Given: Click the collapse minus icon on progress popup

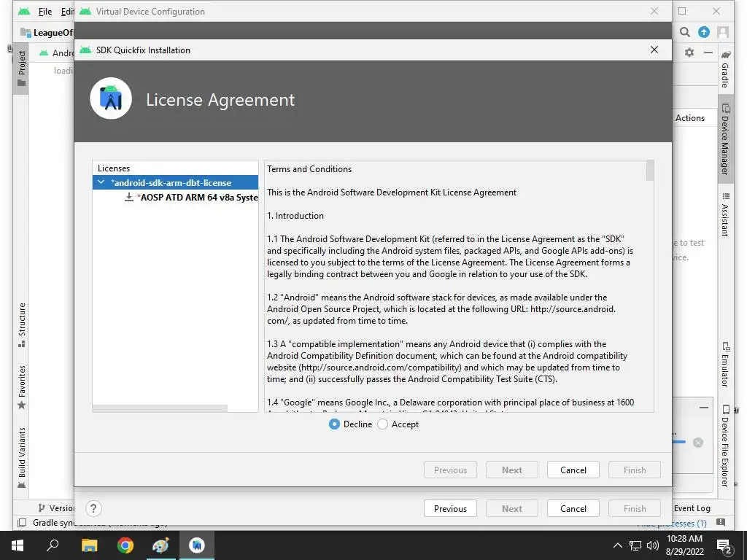Looking at the screenshot, I should pos(704,408).
